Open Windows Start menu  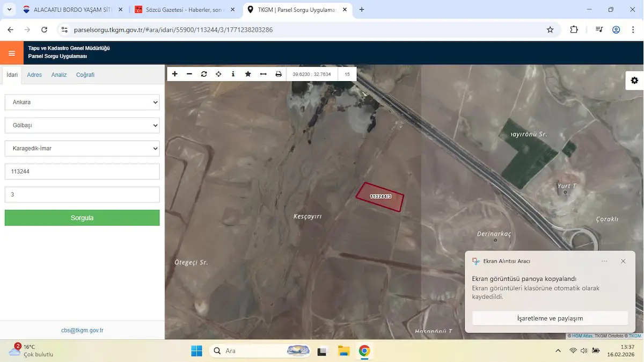(197, 351)
